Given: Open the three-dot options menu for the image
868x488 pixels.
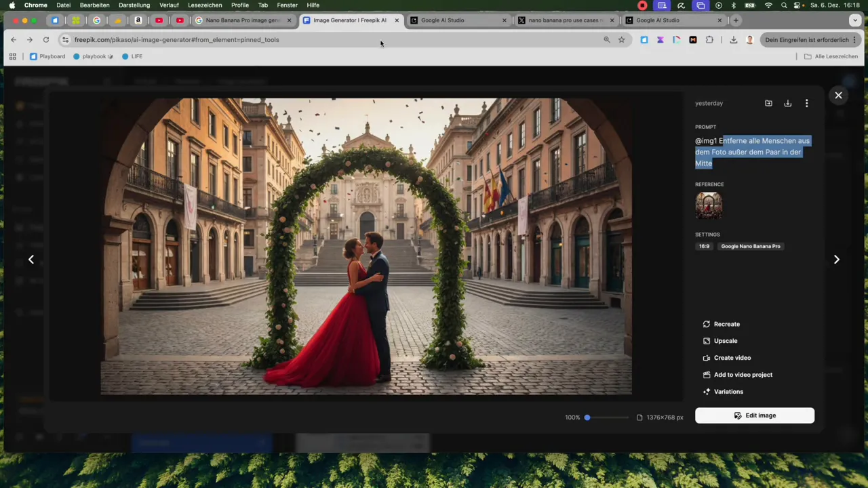Looking at the screenshot, I should point(806,103).
